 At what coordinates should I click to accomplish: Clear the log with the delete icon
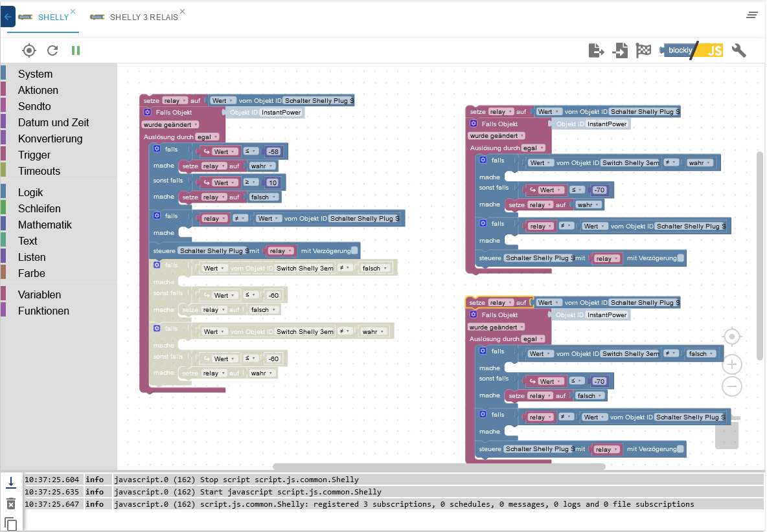[x=11, y=504]
